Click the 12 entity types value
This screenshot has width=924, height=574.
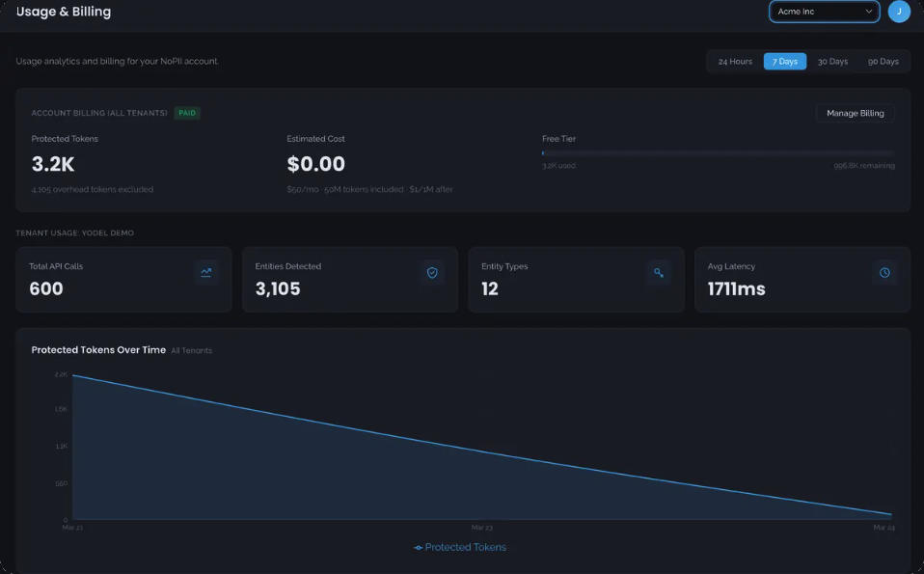point(490,288)
